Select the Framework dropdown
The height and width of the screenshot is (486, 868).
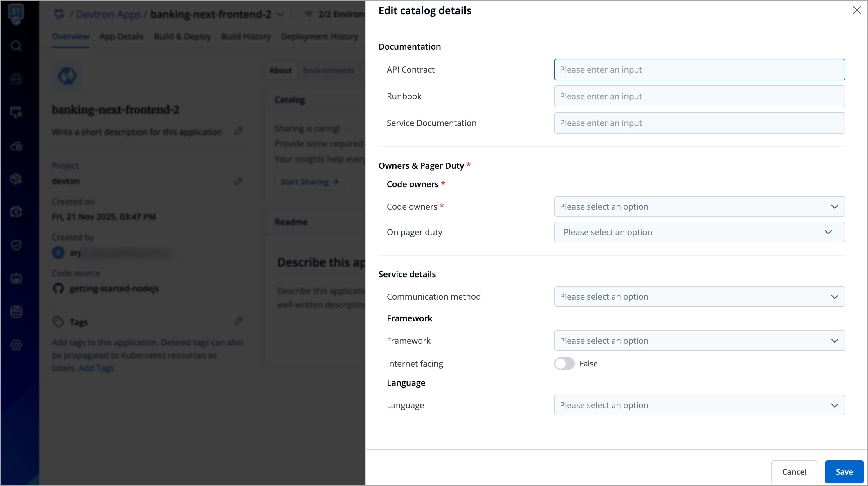tap(699, 341)
